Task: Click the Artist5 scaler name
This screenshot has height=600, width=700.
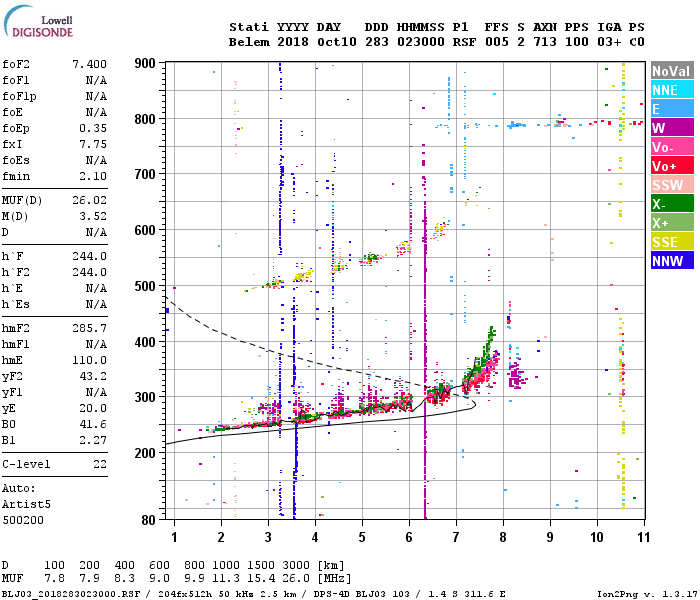Action: (26, 504)
